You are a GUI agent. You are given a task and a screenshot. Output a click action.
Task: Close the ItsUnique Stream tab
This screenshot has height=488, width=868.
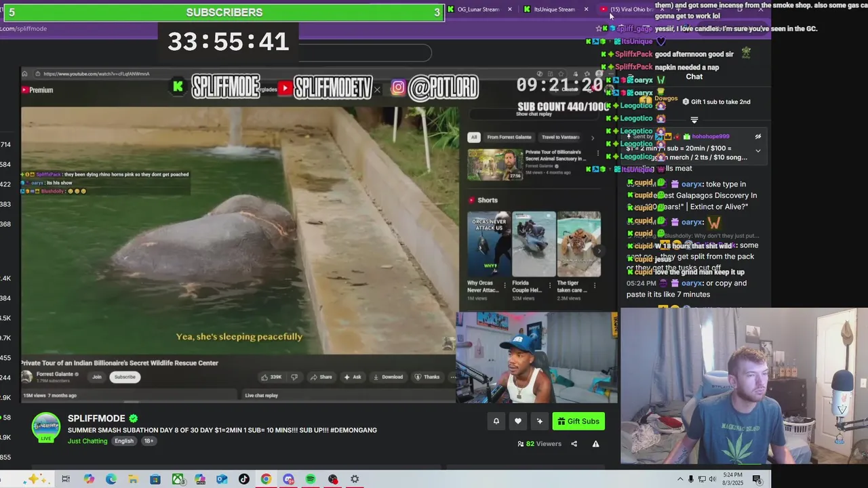click(586, 9)
